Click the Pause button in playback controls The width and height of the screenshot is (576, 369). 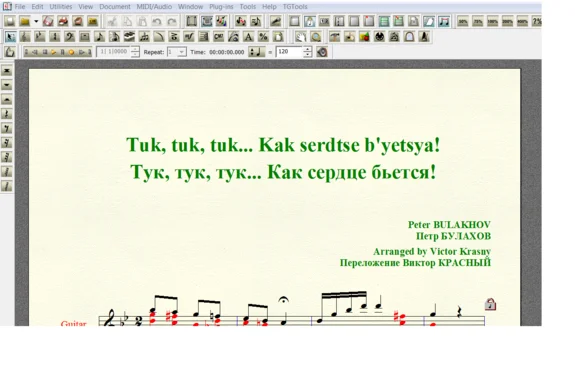point(62,52)
